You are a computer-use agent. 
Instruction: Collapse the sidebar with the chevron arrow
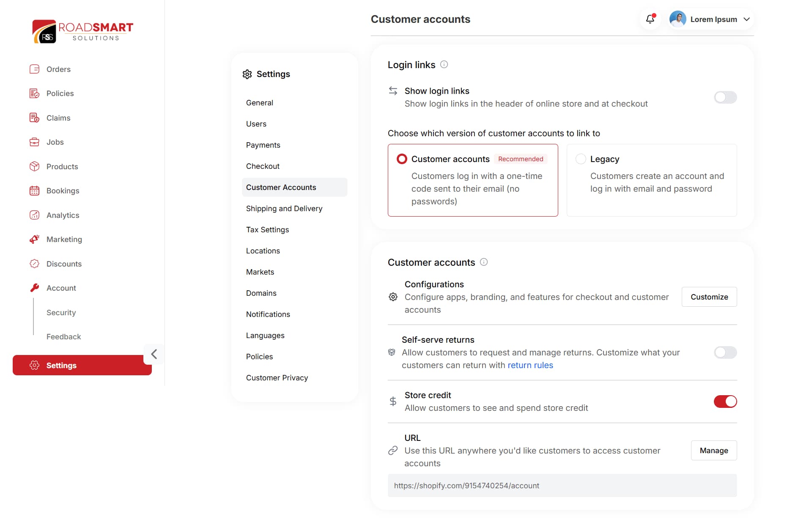(154, 354)
